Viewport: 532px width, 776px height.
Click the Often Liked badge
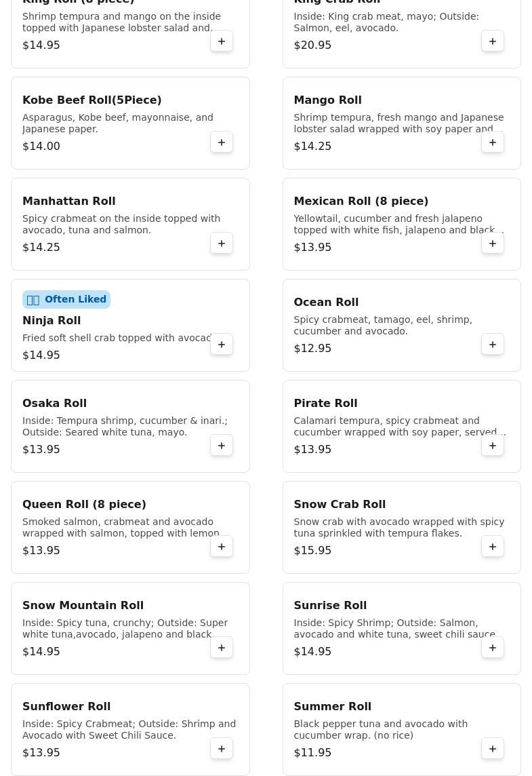66,299
